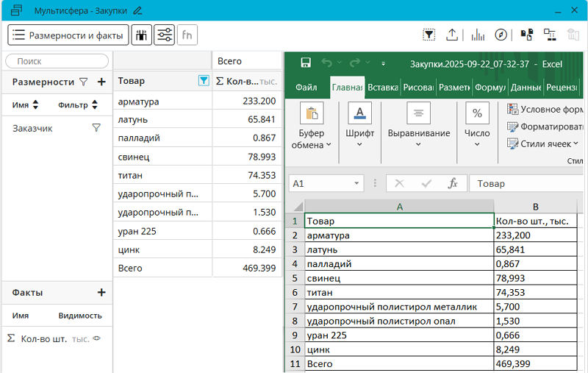Viewport: 588px width, 373px height.
Task: Open the Файл menu in Excel
Action: (306, 88)
